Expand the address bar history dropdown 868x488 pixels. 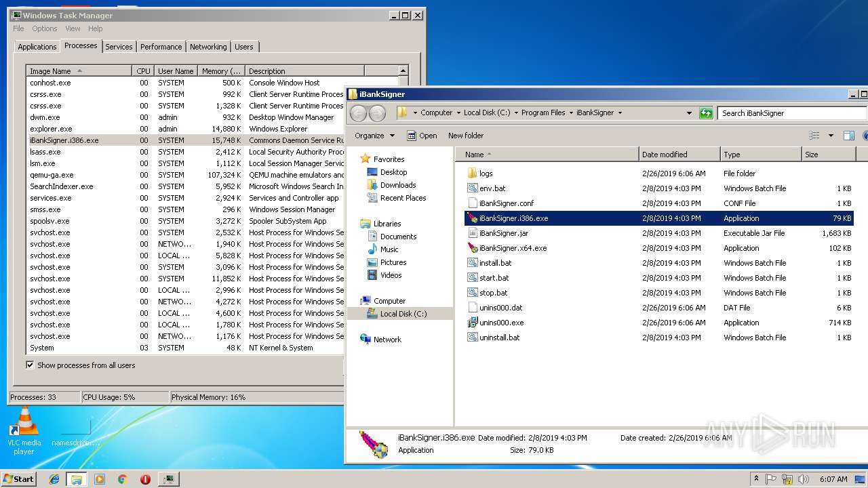[x=689, y=113]
